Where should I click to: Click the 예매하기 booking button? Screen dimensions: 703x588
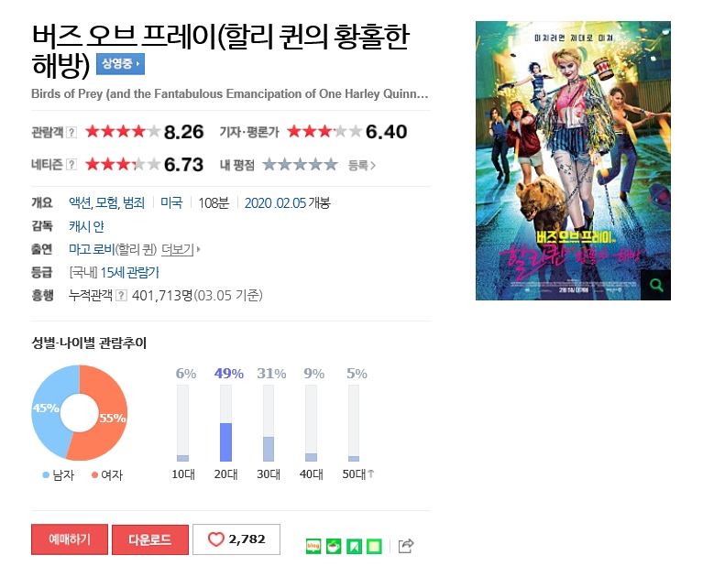[x=70, y=539]
